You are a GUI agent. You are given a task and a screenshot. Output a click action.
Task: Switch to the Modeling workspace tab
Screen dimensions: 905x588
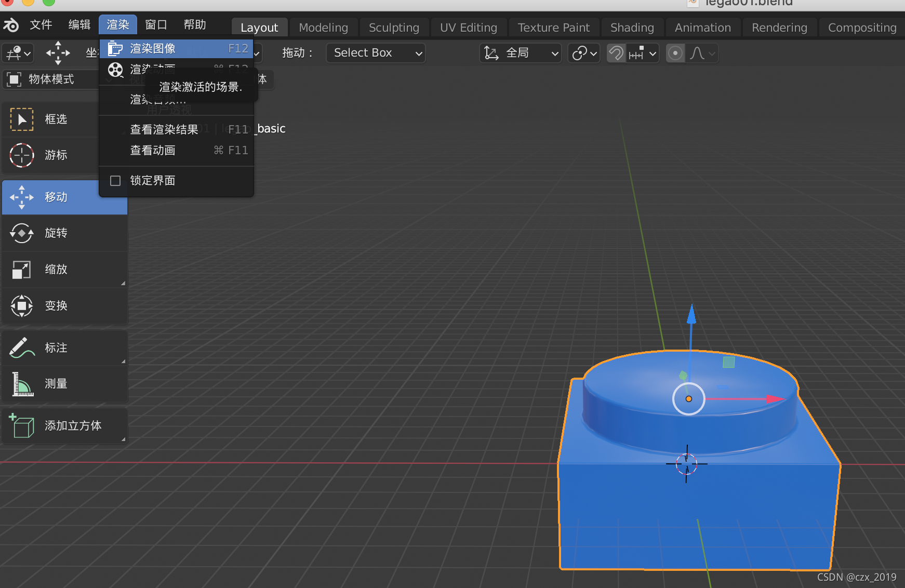pyautogui.click(x=323, y=28)
